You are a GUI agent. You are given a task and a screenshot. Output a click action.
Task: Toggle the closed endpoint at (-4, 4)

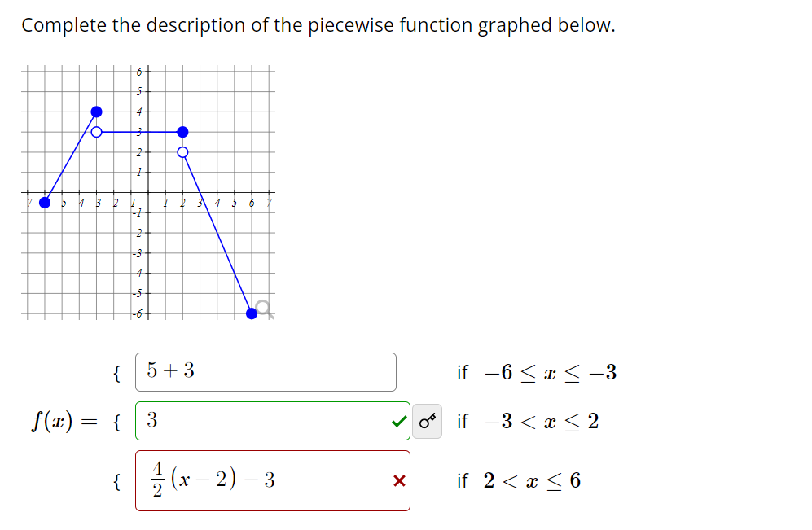pyautogui.click(x=95, y=112)
